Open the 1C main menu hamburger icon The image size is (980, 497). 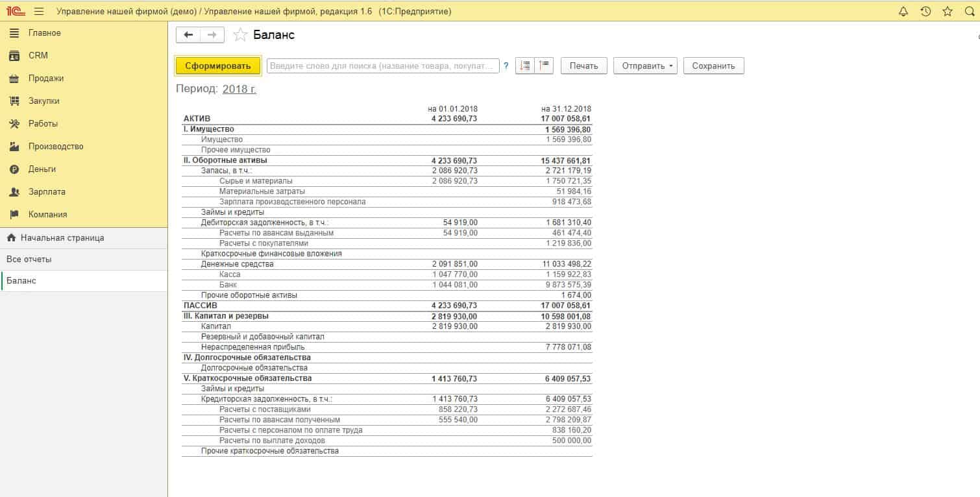tap(39, 11)
